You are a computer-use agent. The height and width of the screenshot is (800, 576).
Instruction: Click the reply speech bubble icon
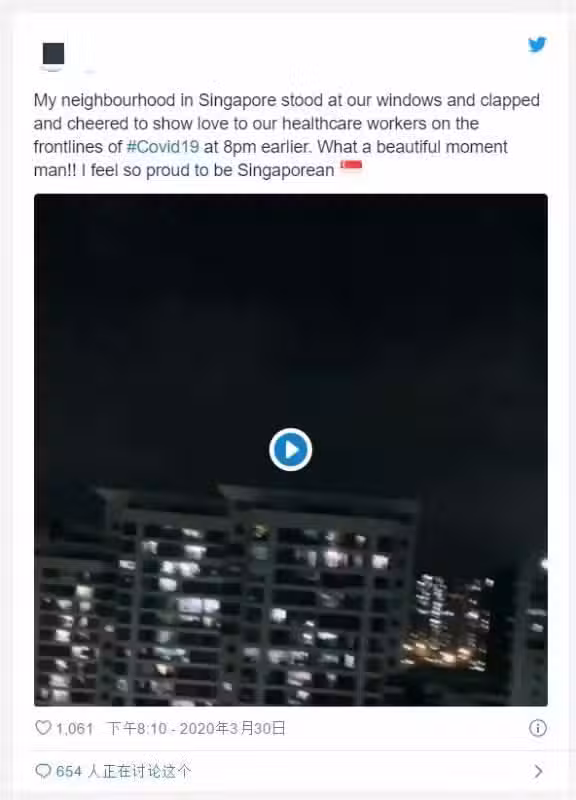click(43, 771)
